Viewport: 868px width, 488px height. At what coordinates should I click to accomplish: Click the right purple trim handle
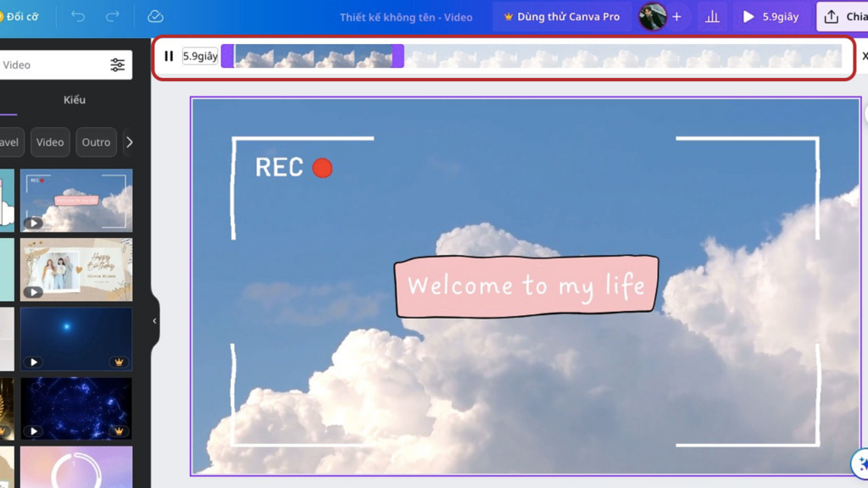[x=398, y=57]
